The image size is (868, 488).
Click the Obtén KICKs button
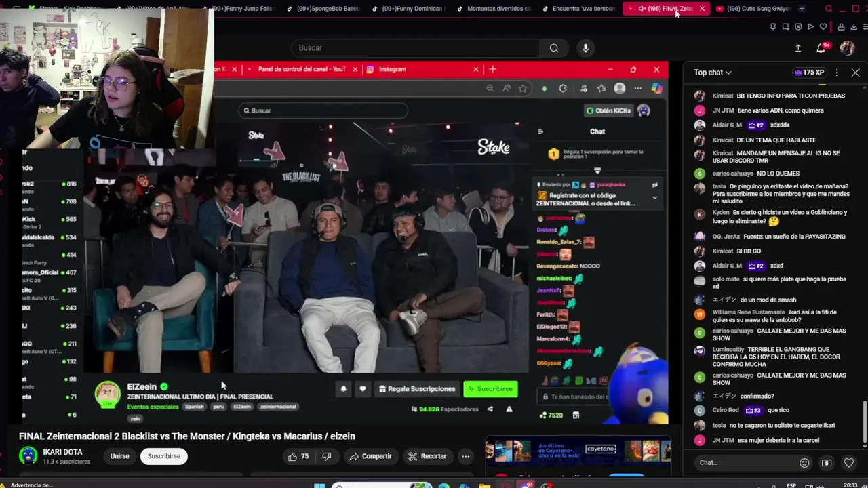tap(608, 110)
